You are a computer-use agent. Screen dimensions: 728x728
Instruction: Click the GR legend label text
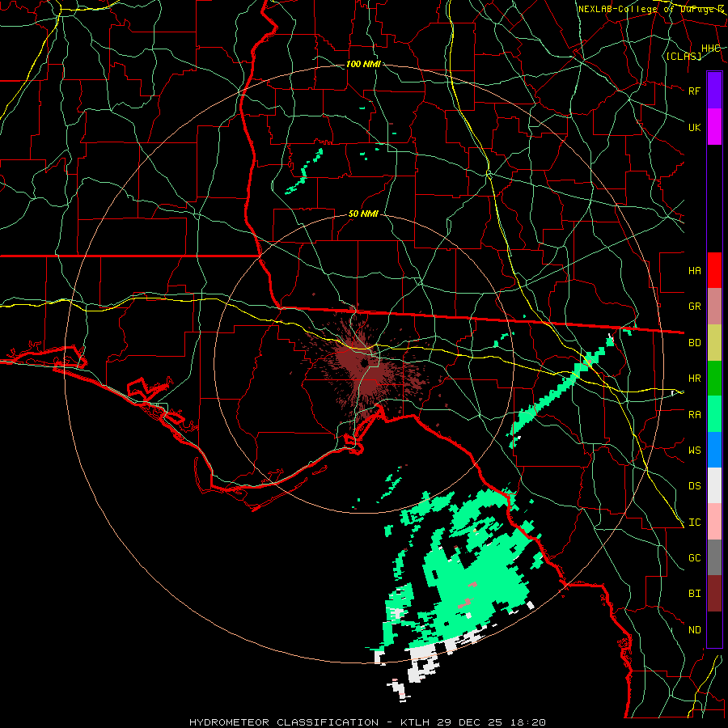tap(695, 307)
